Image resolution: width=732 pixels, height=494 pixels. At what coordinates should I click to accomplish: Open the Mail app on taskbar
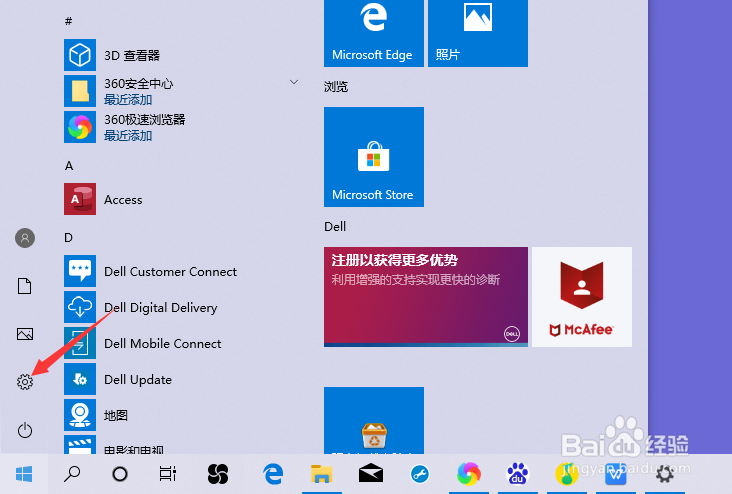click(x=371, y=474)
